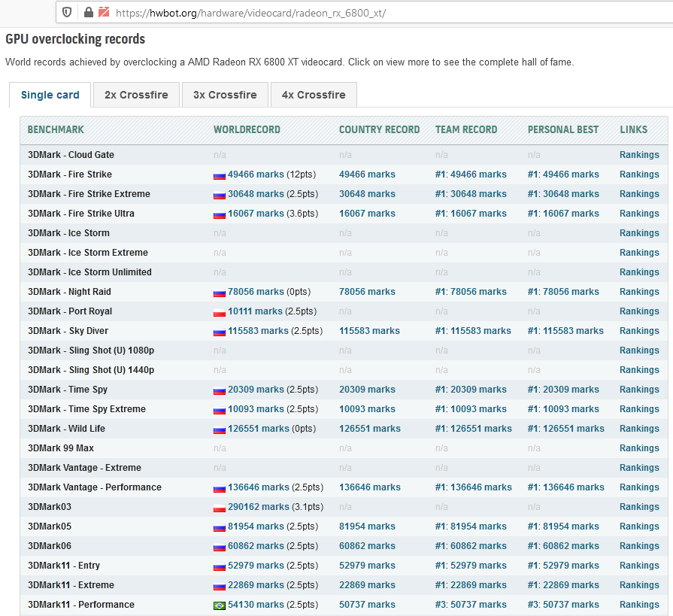The height and width of the screenshot is (616, 673).
Task: Open 54130 marks world record link
Action: 256,605
